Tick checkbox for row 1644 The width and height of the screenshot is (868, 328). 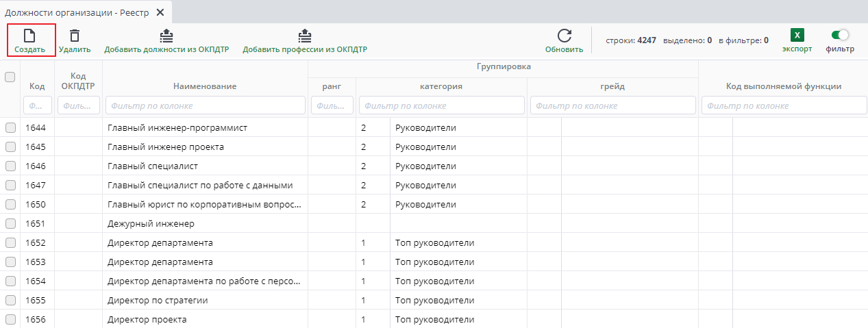tap(10, 128)
